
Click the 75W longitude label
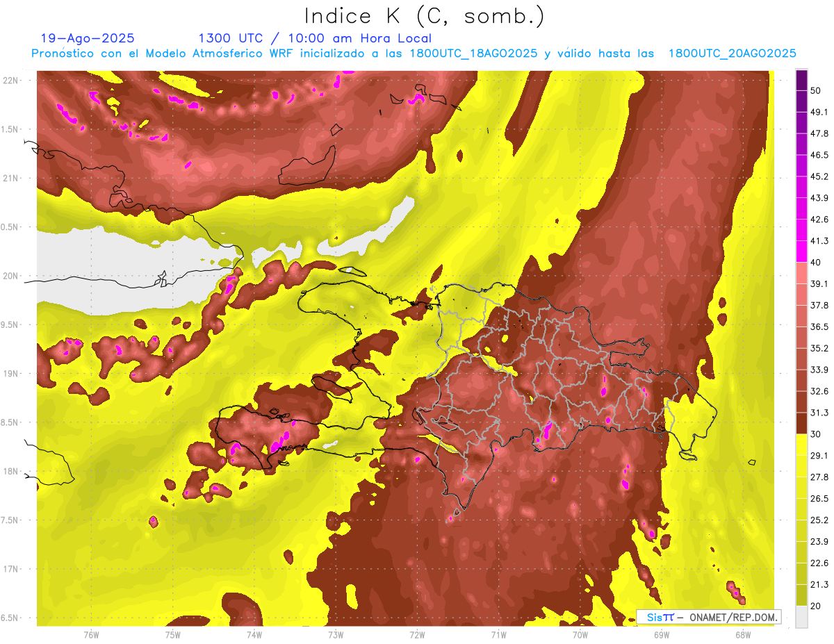click(x=172, y=634)
